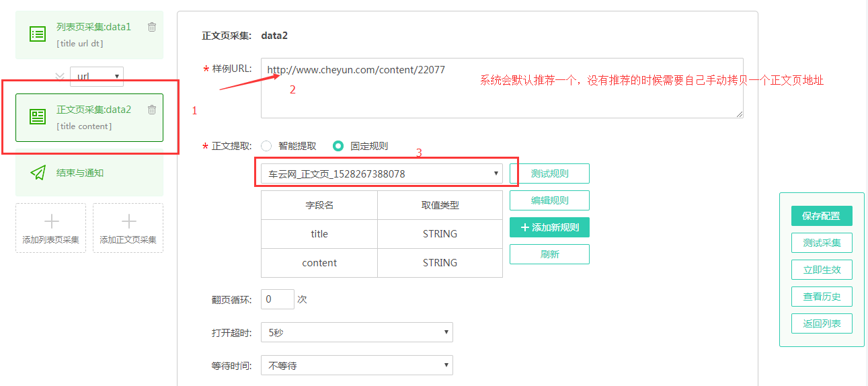Click the content cell in the field table
Image resolution: width=868 pixels, height=386 pixels.
point(319,263)
